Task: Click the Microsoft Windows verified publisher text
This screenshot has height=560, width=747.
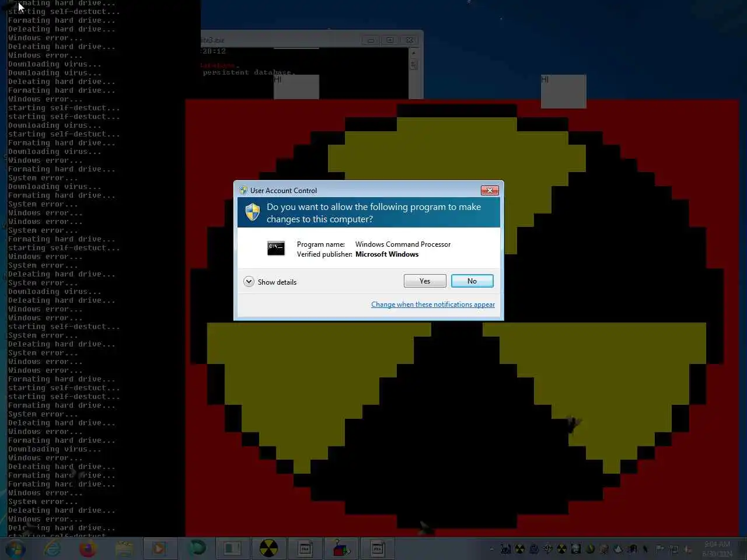Action: coord(387,254)
